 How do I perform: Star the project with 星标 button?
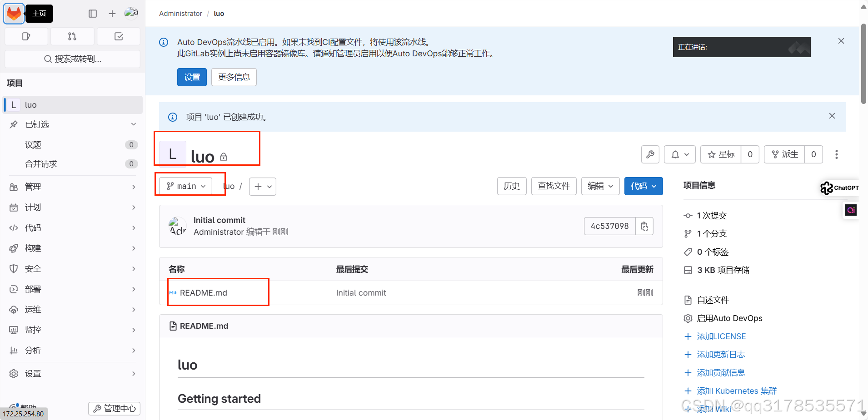(721, 154)
